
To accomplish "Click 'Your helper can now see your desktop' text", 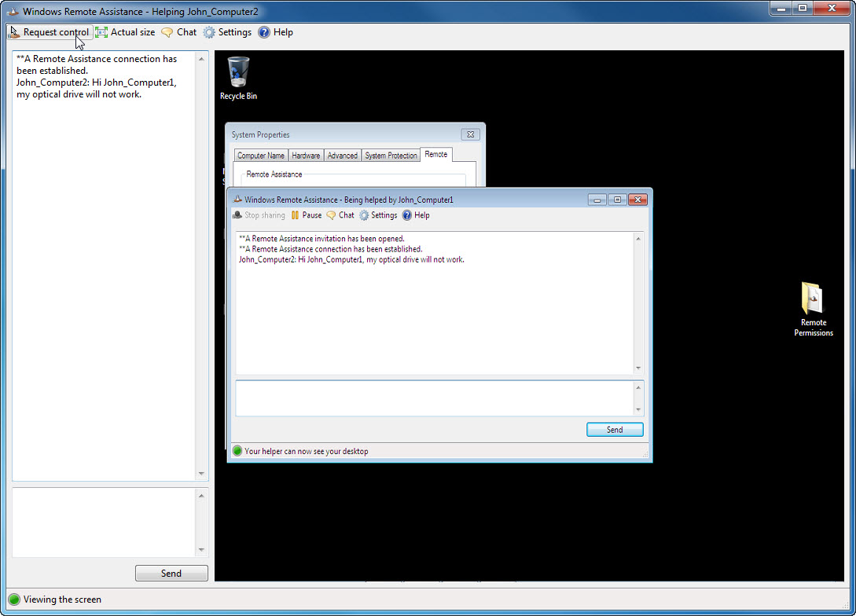I will point(307,451).
